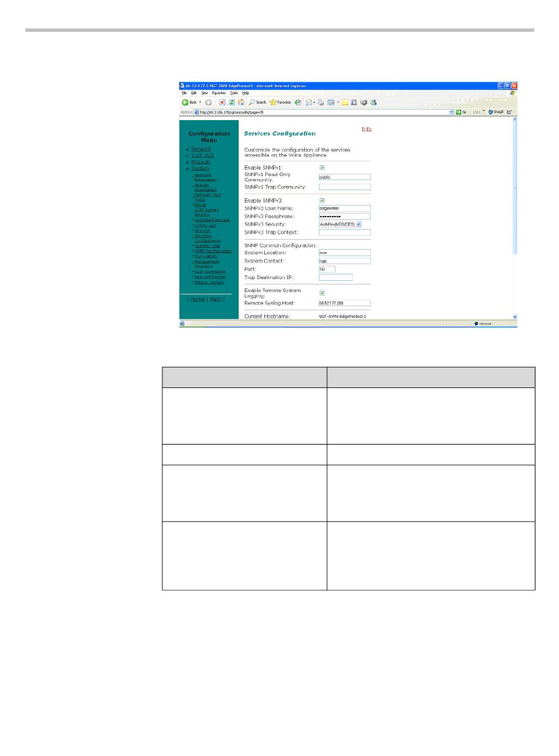Open the VRRP Configuration link
The height and width of the screenshot is (756, 559).
(x=212, y=251)
